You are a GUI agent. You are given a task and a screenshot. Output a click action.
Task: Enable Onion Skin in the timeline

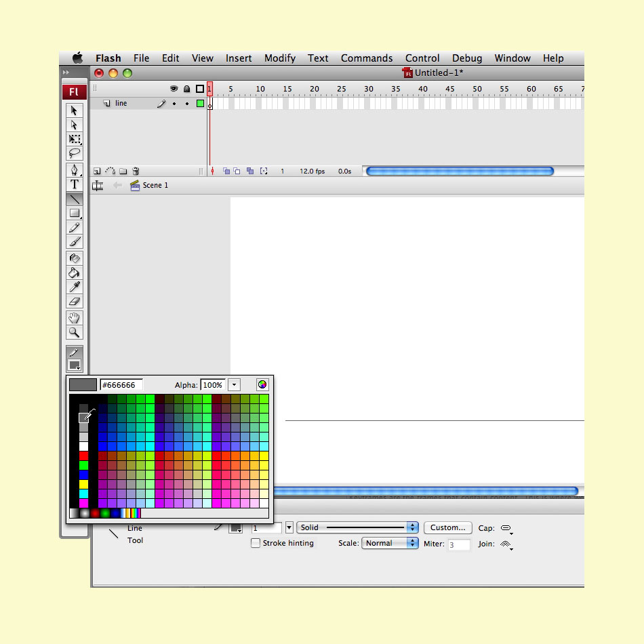coord(226,171)
